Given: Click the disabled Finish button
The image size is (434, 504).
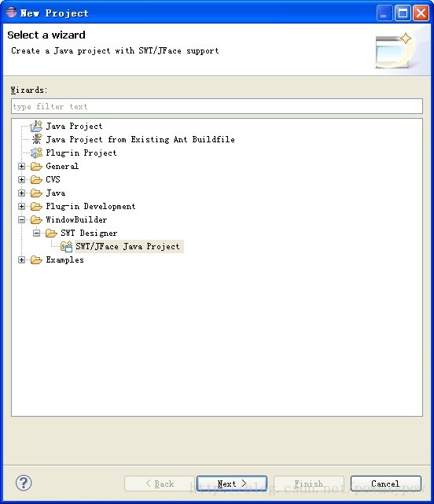Looking at the screenshot, I should tap(309, 484).
